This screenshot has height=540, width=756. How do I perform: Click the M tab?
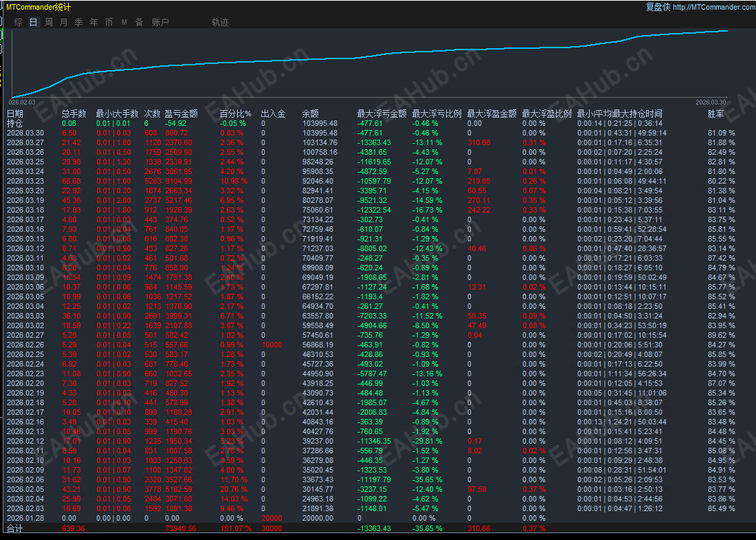[x=124, y=22]
